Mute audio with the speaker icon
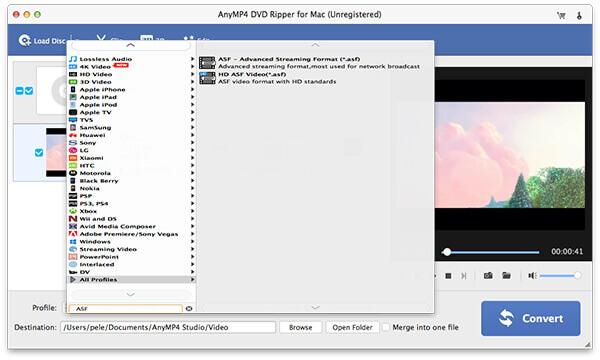600x360 pixels. coord(532,275)
